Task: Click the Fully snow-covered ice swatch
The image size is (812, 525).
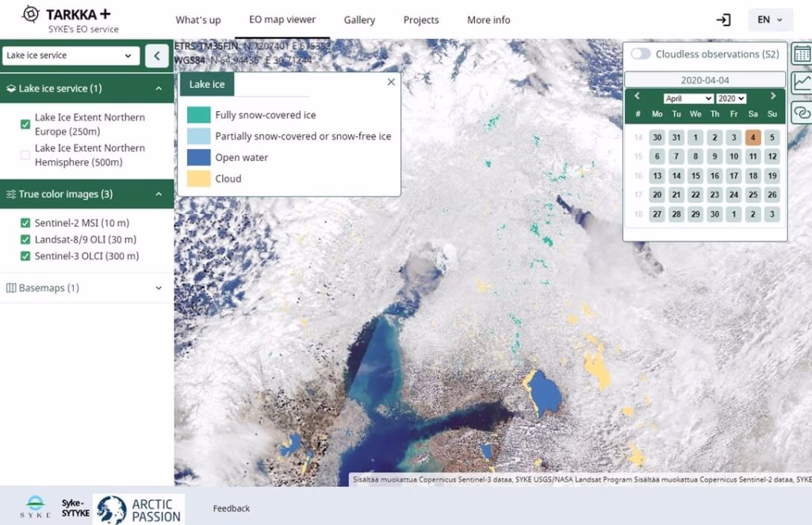Action: pyautogui.click(x=199, y=114)
